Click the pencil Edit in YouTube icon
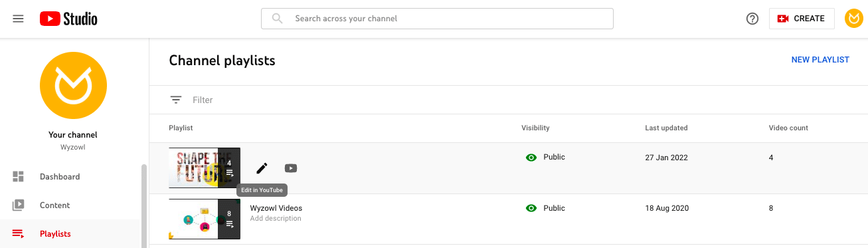Viewport: 868px width, 248px height. point(262,168)
